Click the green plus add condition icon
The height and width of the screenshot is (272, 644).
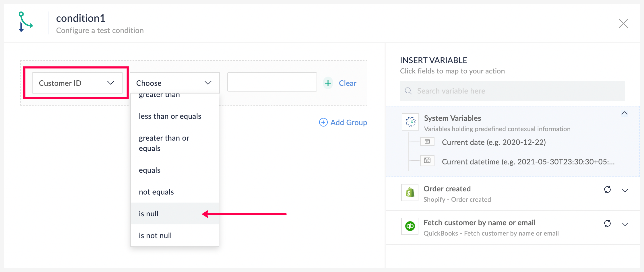tap(328, 83)
